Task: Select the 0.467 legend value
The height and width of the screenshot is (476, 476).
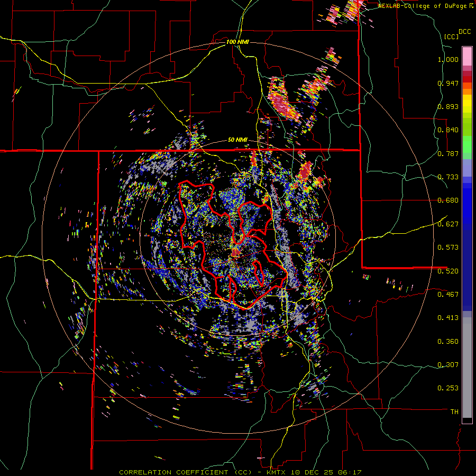Action: [x=448, y=294]
